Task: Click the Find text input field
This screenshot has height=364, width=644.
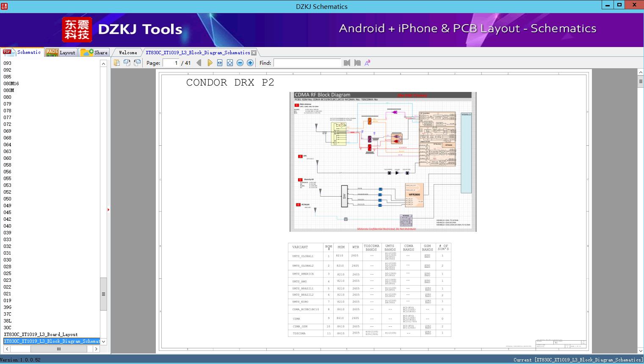Action: click(307, 63)
